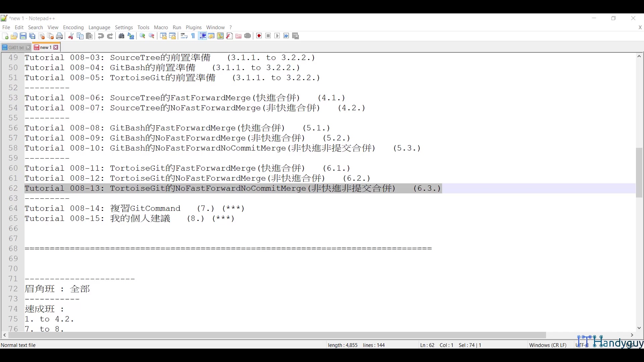Click Windows (CR LF) in the status bar
644x362 pixels.
(548, 345)
